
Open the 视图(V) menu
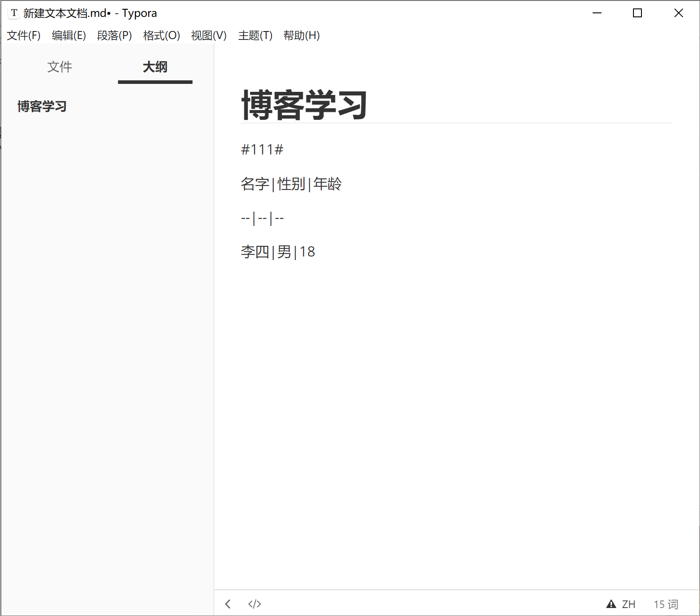click(x=208, y=36)
